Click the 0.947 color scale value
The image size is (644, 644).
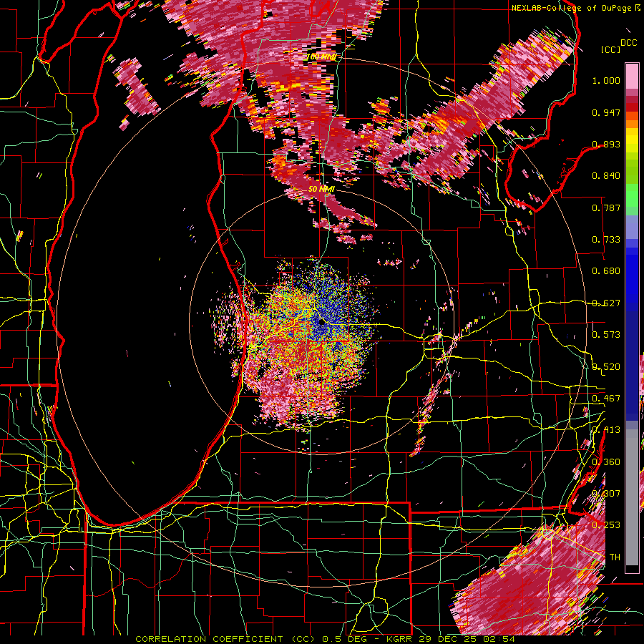[x=606, y=112]
